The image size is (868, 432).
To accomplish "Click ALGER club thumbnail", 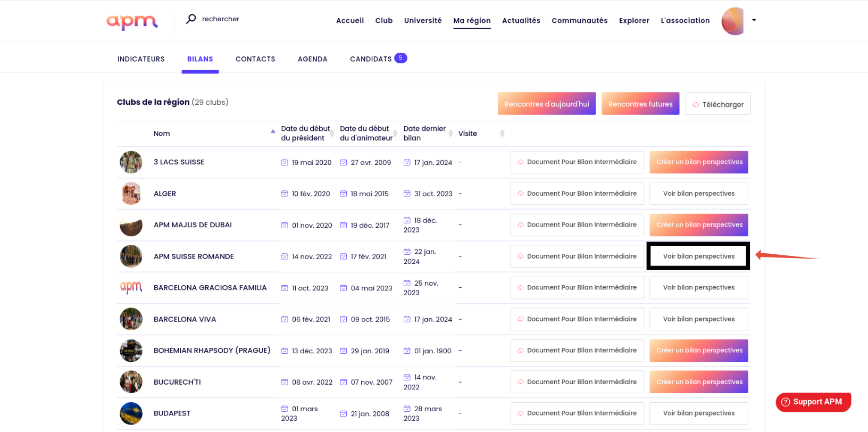I will [131, 194].
